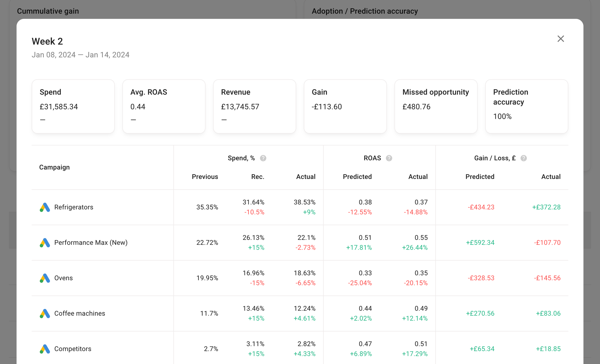Select the Competitors campaign name

click(x=73, y=349)
